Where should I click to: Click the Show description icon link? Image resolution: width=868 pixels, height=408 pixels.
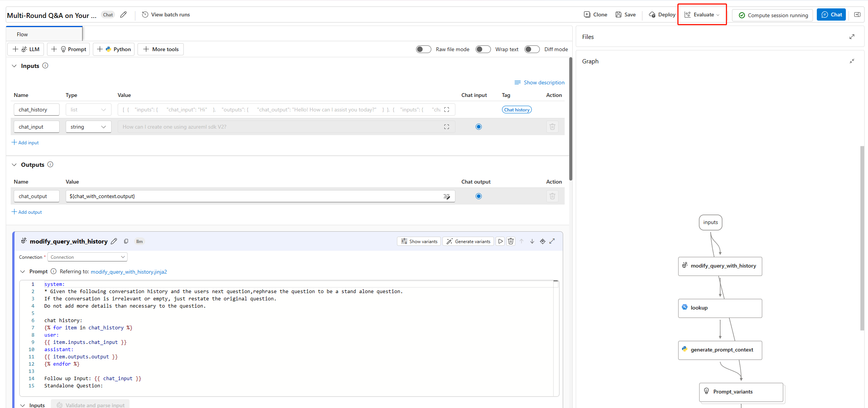click(x=539, y=82)
